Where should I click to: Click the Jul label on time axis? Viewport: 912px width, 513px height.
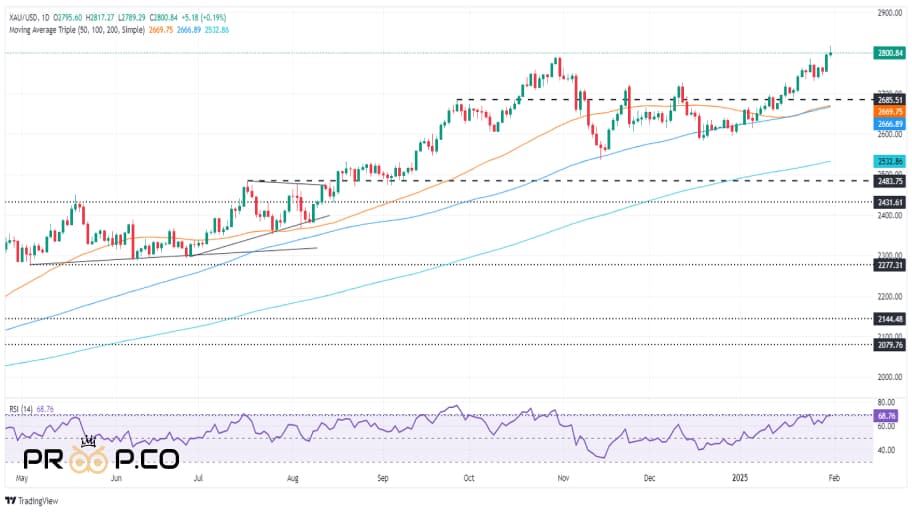198,478
